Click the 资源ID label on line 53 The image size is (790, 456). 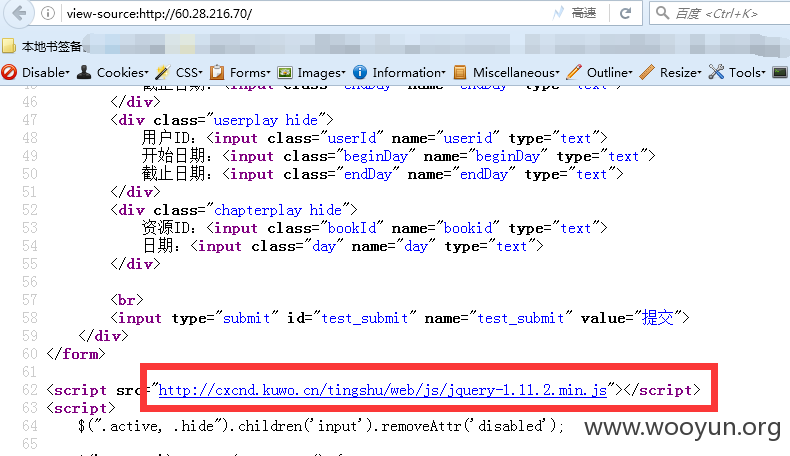[x=165, y=228]
